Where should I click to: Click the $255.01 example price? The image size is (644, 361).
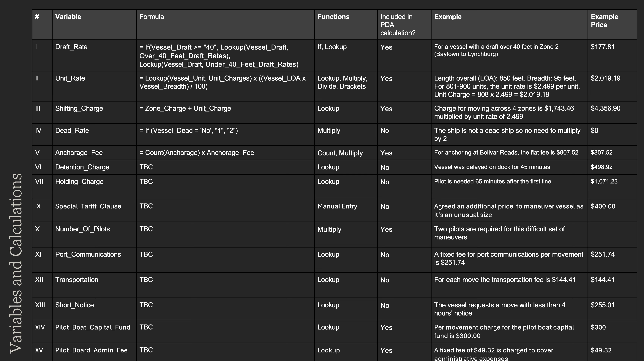point(602,305)
